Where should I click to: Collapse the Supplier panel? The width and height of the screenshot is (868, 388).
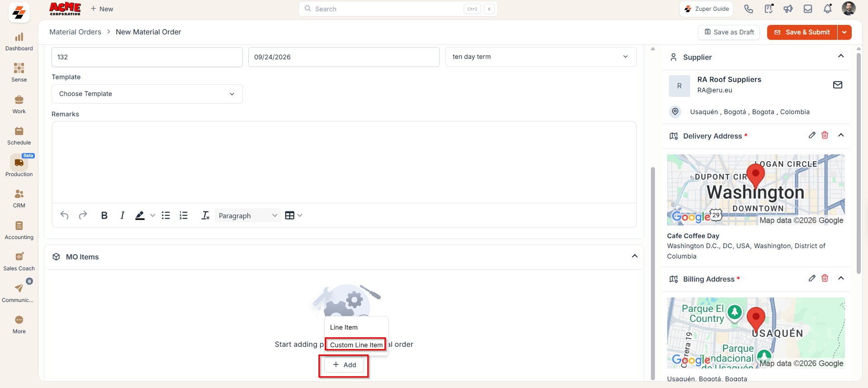click(x=841, y=56)
